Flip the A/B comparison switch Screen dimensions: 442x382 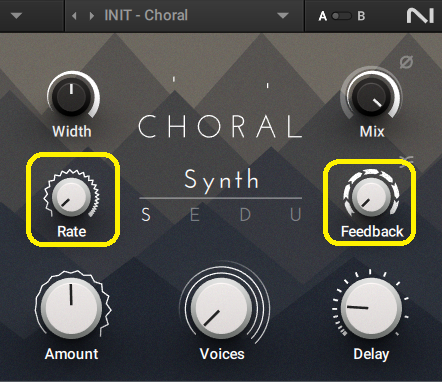click(342, 16)
